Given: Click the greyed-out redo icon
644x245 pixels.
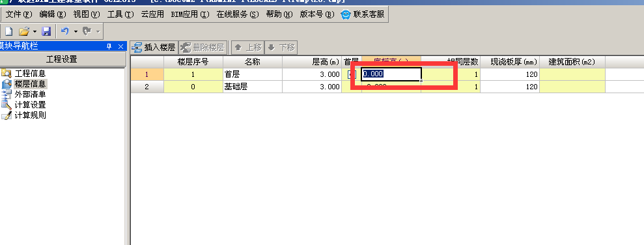Looking at the screenshot, I should (87, 31).
